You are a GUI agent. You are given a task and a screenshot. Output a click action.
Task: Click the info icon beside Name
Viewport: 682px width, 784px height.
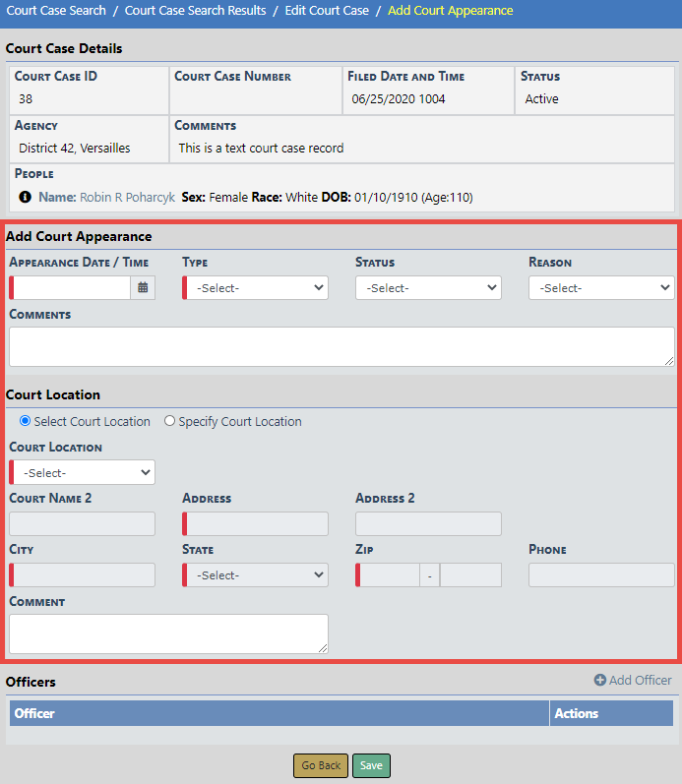pos(25,197)
